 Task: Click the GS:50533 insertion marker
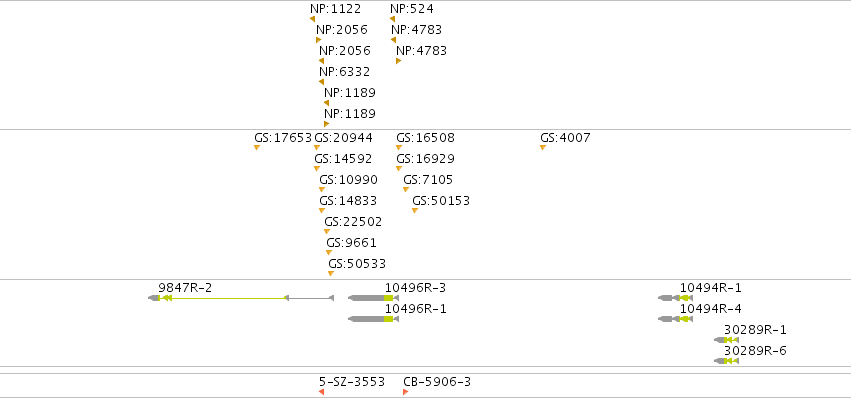331,274
